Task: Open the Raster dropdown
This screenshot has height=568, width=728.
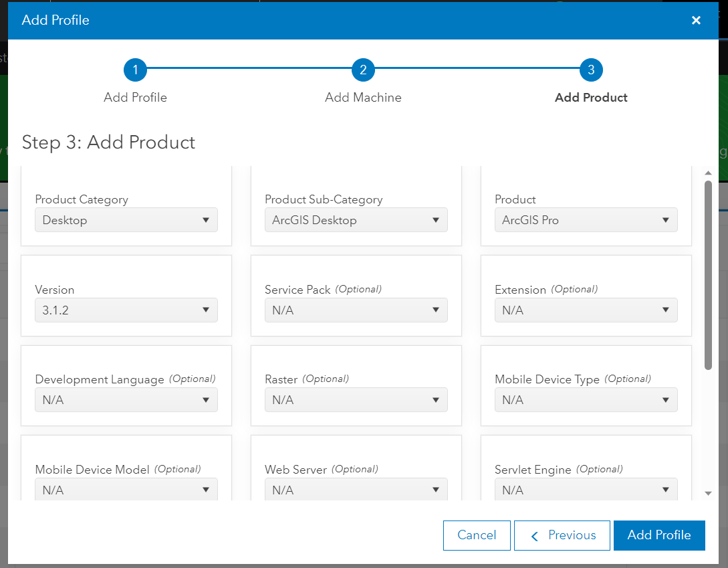Action: (x=356, y=400)
